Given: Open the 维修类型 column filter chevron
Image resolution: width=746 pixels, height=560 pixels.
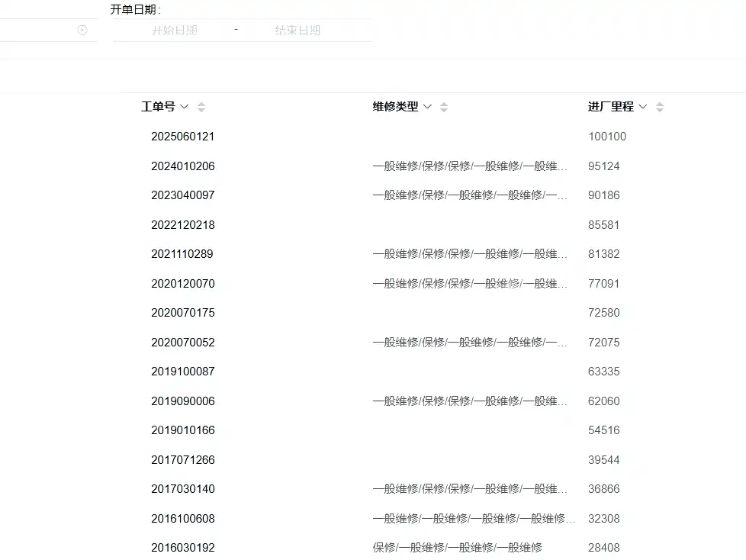Looking at the screenshot, I should point(427,107).
